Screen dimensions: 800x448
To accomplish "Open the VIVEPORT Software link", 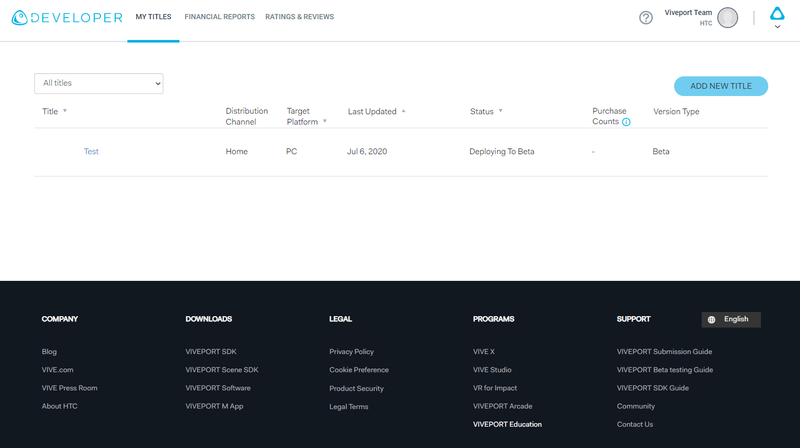I will click(218, 388).
